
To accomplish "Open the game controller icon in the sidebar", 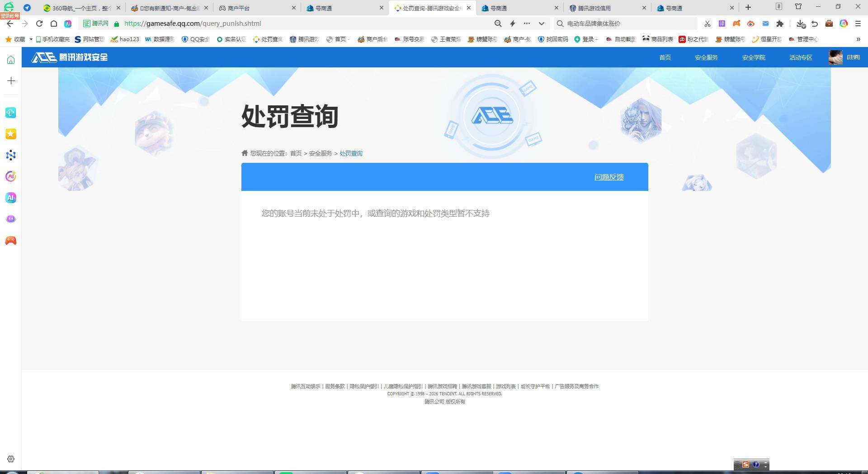I will (10, 240).
